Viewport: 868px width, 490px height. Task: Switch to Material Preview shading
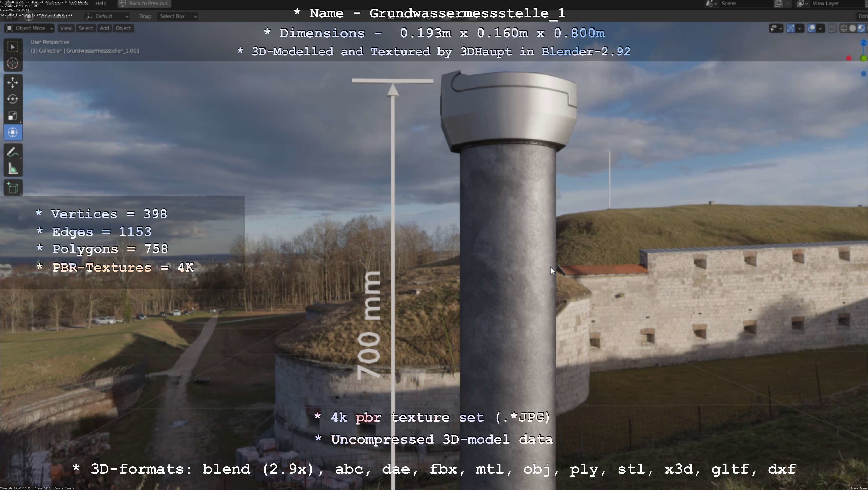861,28
